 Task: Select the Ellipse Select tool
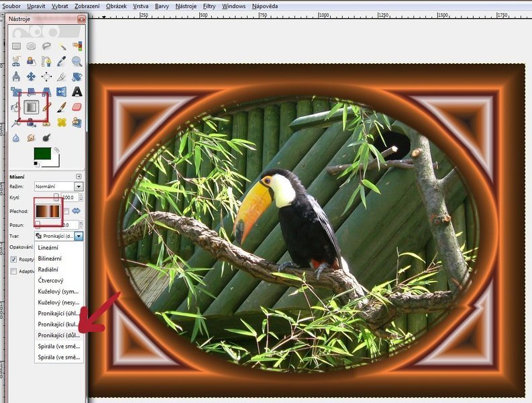coord(32,46)
